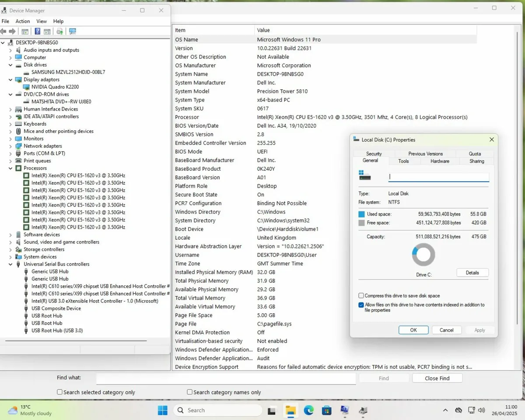The height and width of the screenshot is (420, 525).
Task: Switch to the Quota tab
Action: 475,154
